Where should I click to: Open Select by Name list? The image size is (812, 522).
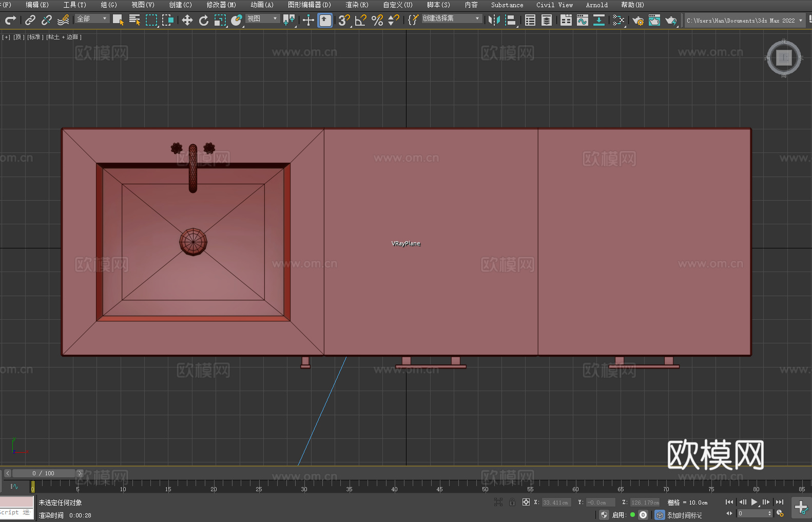click(135, 20)
